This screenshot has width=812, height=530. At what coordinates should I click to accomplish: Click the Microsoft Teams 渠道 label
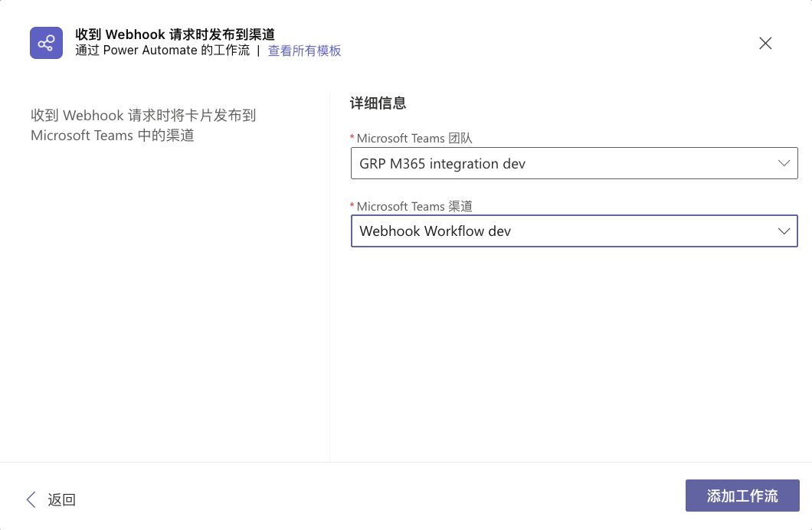pos(414,207)
